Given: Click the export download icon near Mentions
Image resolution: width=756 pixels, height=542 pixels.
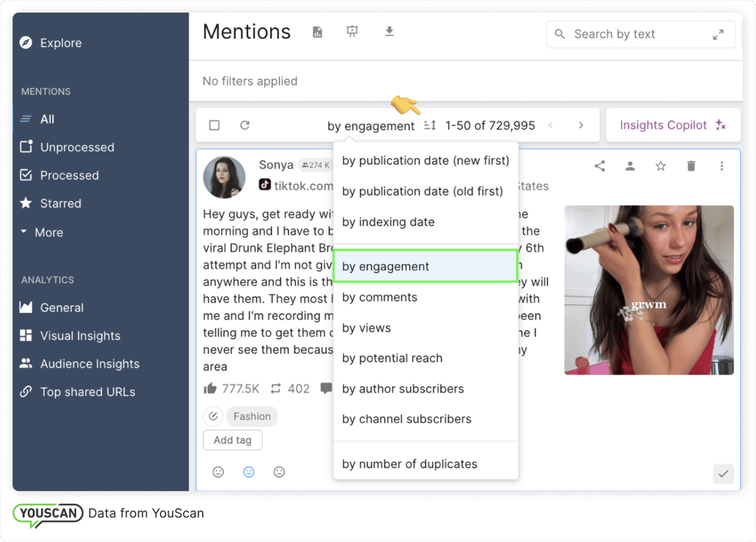Looking at the screenshot, I should (389, 33).
